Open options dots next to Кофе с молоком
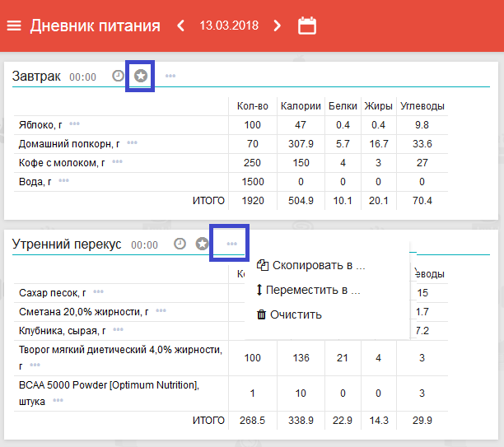This screenshot has width=504, height=447. (x=117, y=162)
